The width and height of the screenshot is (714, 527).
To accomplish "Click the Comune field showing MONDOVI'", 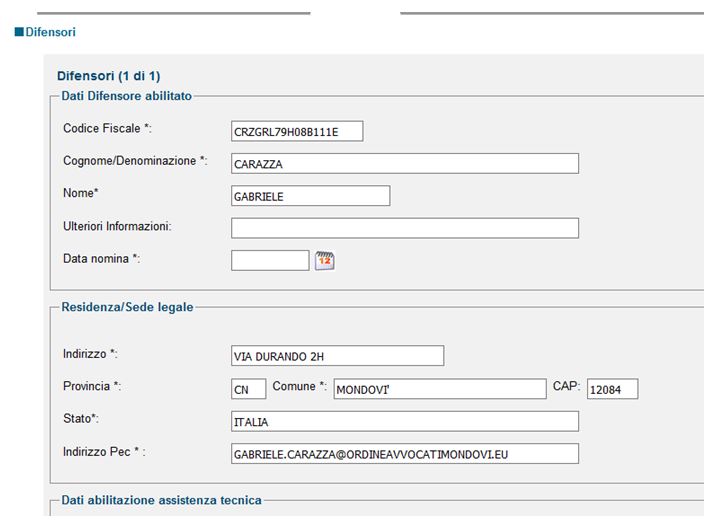I will pyautogui.click(x=438, y=390).
